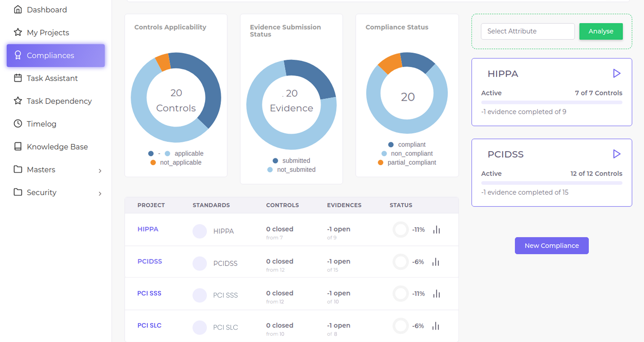This screenshot has height=342, width=644.
Task: Click the Task Dependency star icon
Action: [18, 101]
